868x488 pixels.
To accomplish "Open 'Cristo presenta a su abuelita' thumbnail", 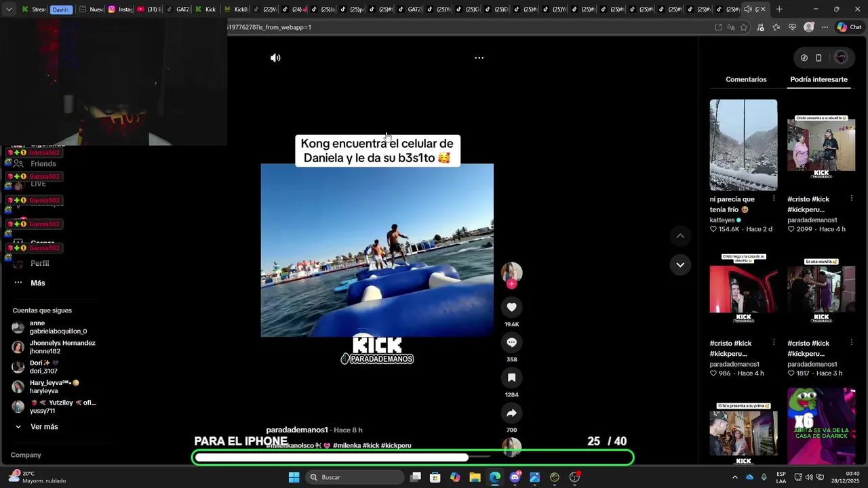I will point(821,145).
